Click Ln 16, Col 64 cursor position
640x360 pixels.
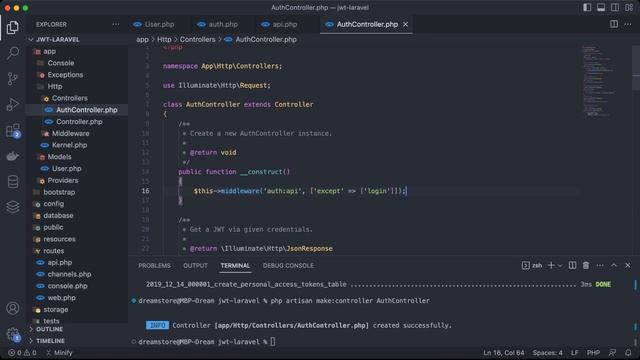[504, 353]
